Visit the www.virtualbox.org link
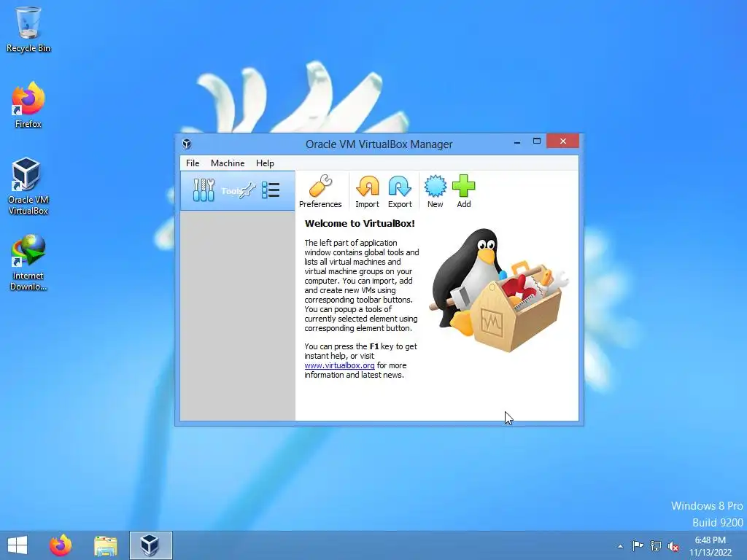The image size is (747, 560). (340, 365)
